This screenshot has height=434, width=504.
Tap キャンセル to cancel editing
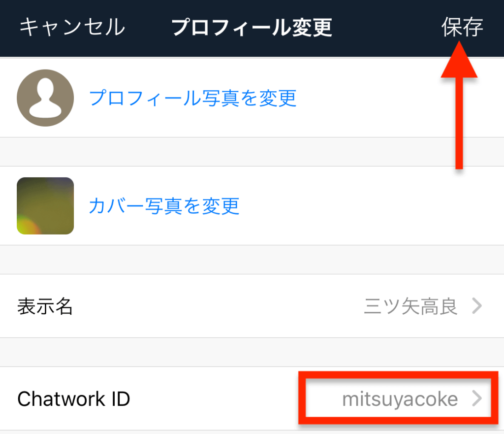click(72, 27)
